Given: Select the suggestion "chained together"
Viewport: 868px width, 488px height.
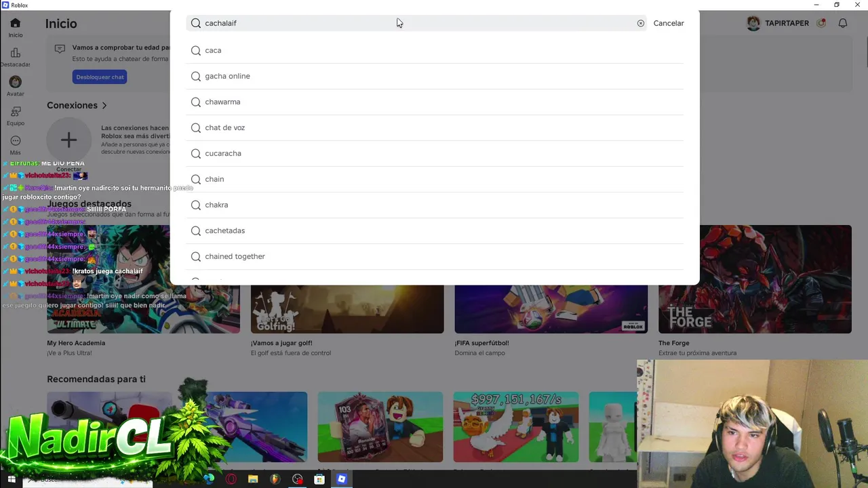Looking at the screenshot, I should (435, 257).
